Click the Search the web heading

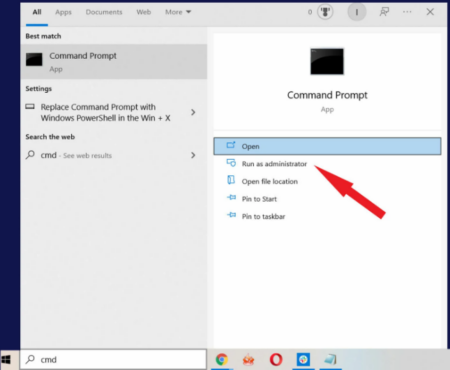pos(50,137)
